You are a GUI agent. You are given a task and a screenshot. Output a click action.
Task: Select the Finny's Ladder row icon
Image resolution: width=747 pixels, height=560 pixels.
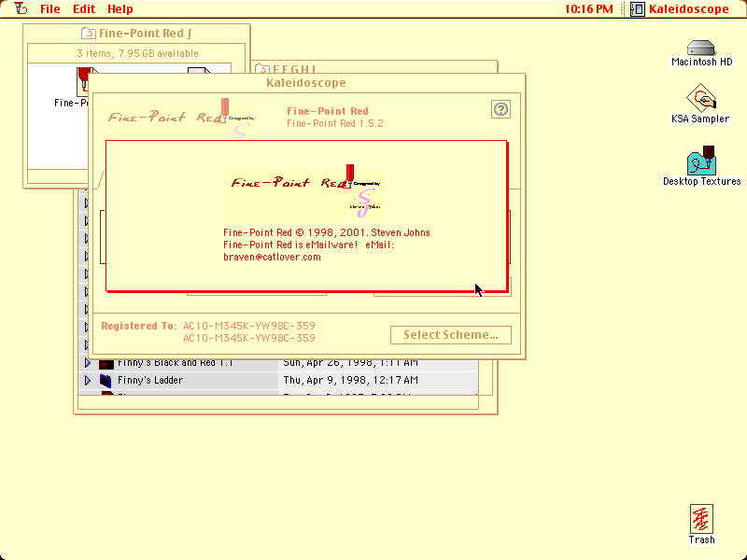pos(106,381)
